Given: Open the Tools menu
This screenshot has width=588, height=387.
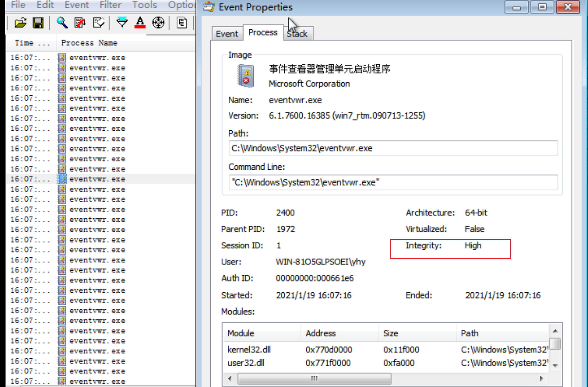Looking at the screenshot, I should pos(145,5).
